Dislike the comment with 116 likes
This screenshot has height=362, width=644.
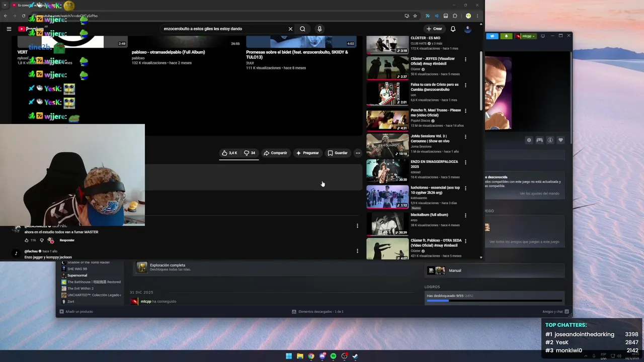click(x=42, y=240)
